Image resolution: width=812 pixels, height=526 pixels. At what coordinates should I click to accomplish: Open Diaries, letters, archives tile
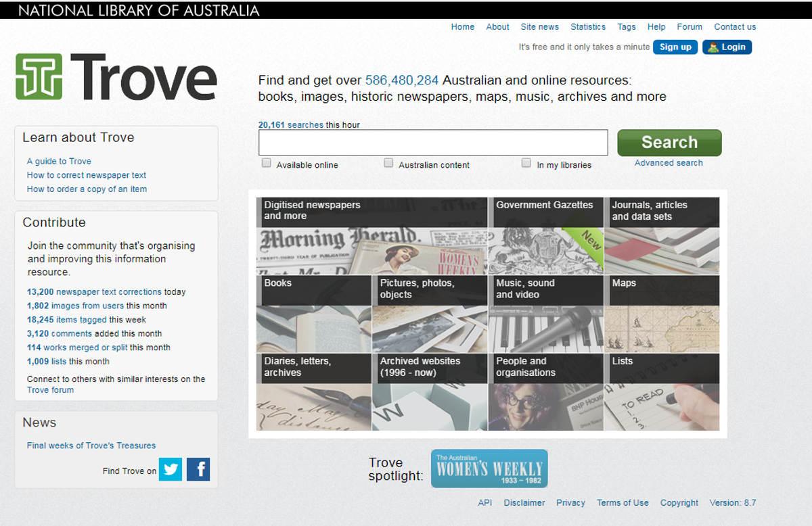(x=314, y=392)
